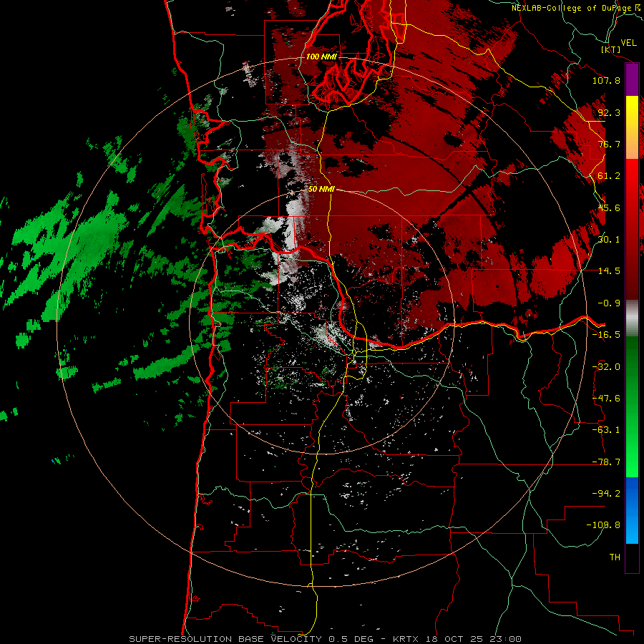Screen dimensions: 644x644
Task: Click the -16.5 velocity scale value
Action: tap(606, 335)
